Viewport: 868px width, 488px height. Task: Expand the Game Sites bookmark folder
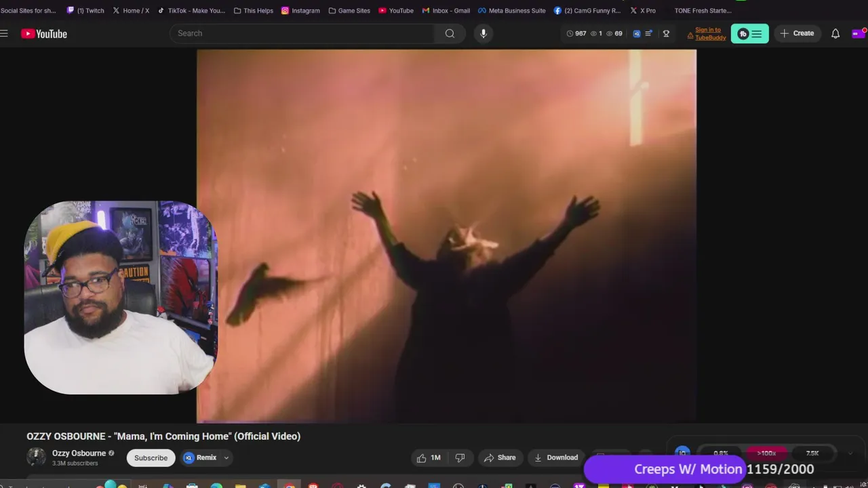tap(349, 10)
